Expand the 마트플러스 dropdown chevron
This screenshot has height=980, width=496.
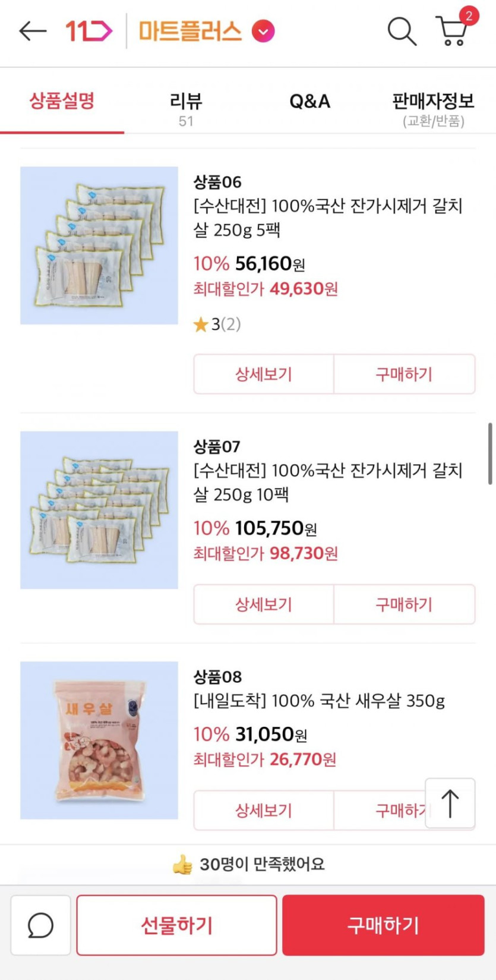[x=263, y=31]
